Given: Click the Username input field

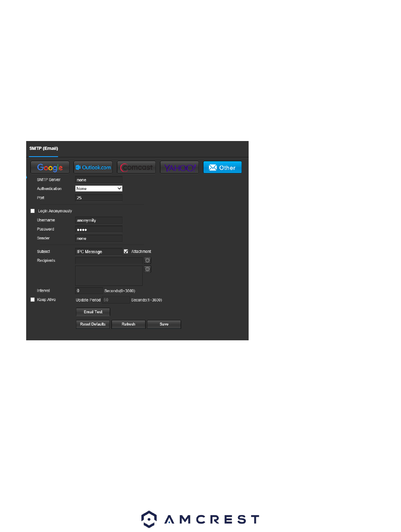Looking at the screenshot, I should (99, 220).
